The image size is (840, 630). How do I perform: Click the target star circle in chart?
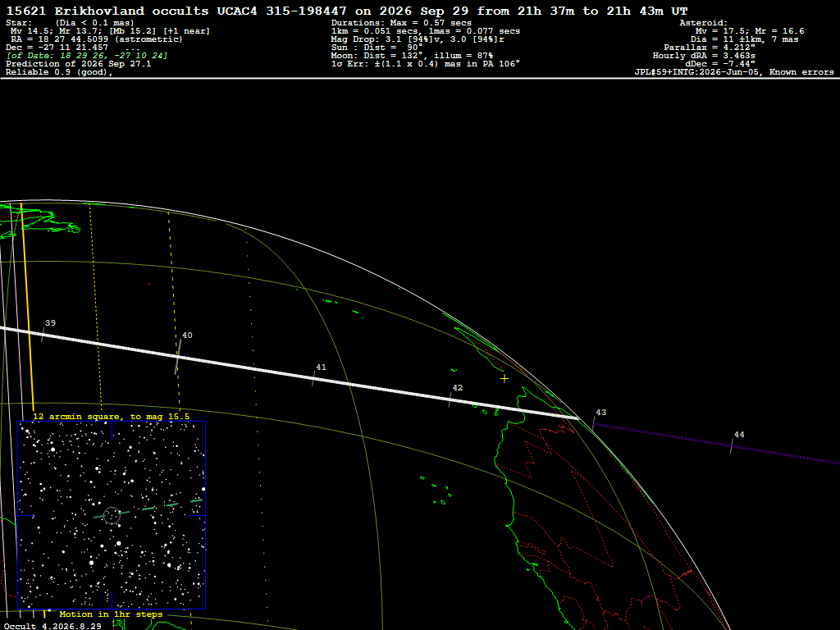[x=112, y=515]
